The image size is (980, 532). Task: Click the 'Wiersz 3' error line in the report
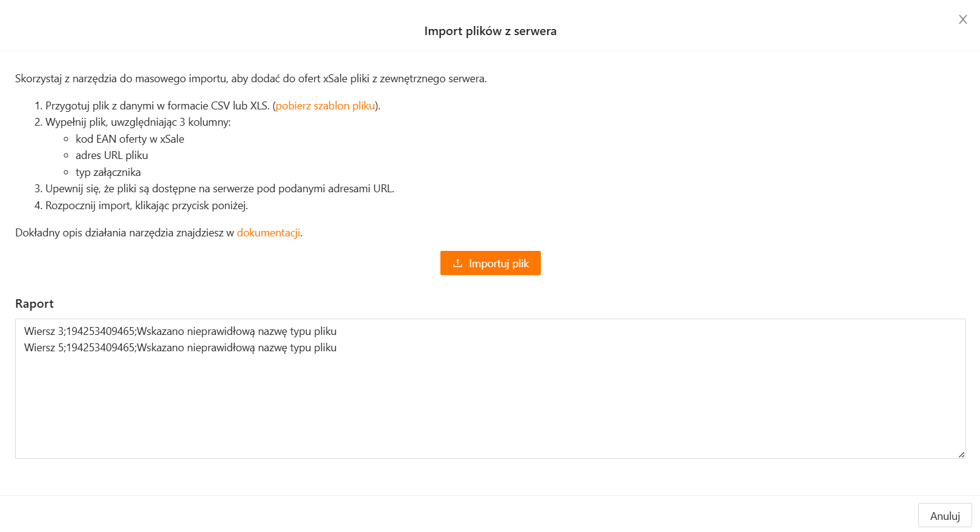[x=180, y=331]
